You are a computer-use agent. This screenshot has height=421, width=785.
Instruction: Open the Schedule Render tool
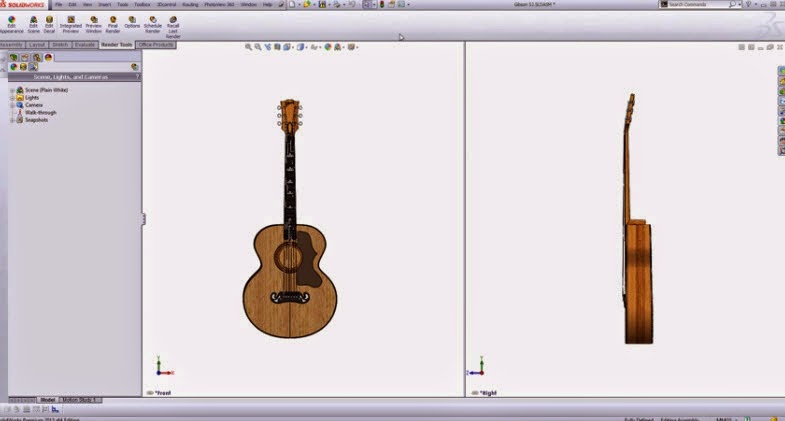(153, 25)
